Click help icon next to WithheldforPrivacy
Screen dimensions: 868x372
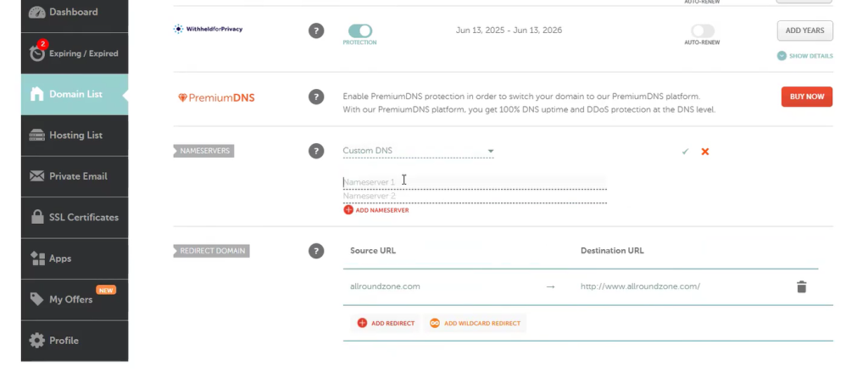coord(316,31)
